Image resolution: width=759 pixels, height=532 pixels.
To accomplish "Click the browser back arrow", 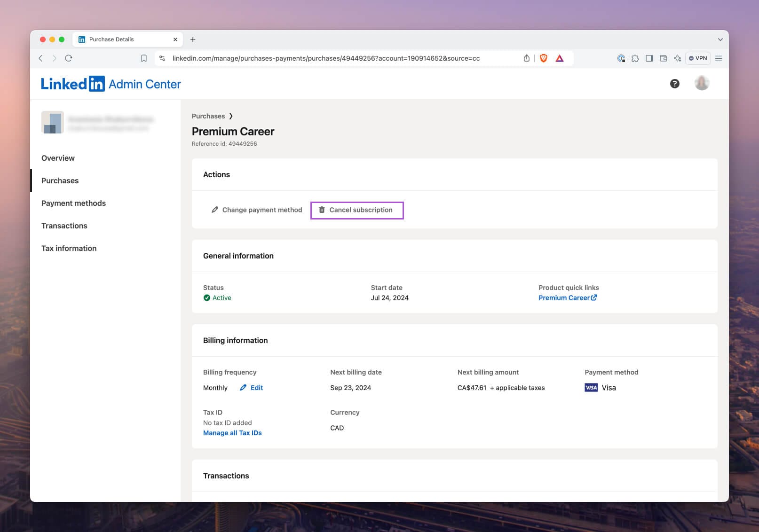I will (x=40, y=58).
